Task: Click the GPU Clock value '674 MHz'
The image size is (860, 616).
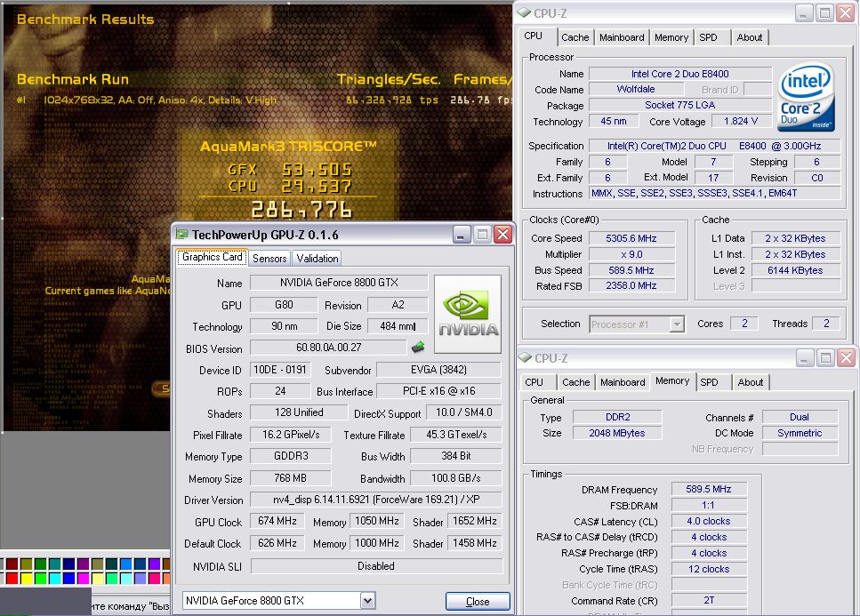Action: click(277, 521)
